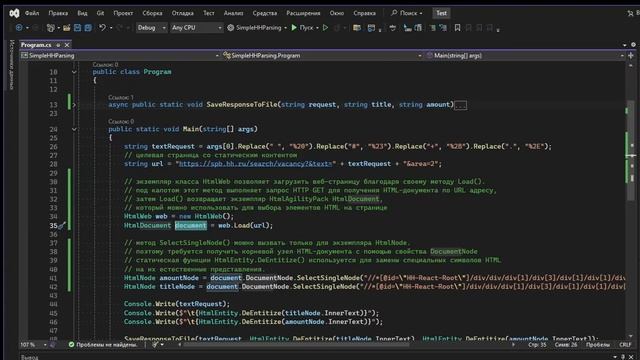Click the Visual Studio logo icon
This screenshot has height=360, width=640.
pyautogui.click(x=14, y=13)
